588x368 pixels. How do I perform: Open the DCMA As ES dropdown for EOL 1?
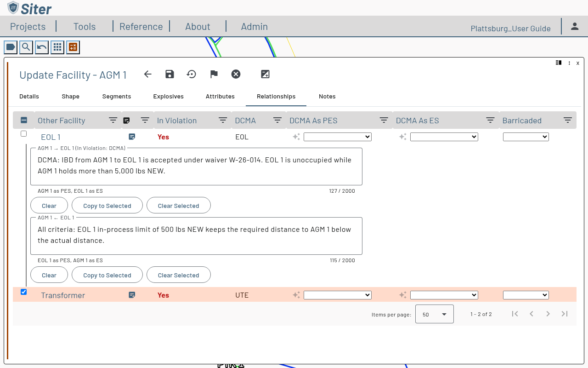[x=444, y=137]
